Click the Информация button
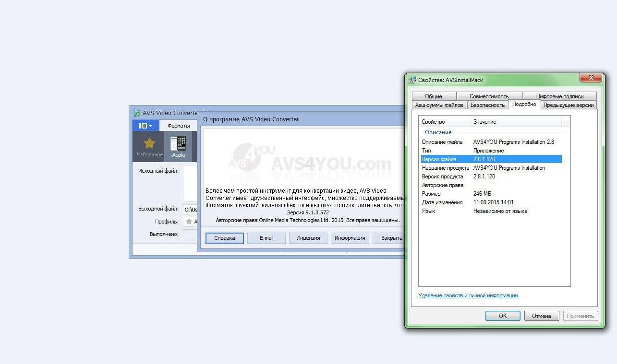 pyautogui.click(x=350, y=238)
